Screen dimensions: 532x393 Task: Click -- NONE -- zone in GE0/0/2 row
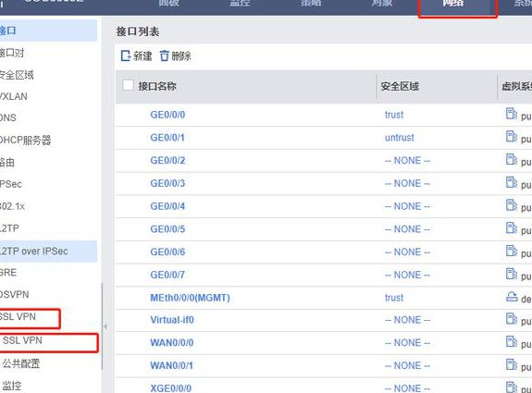(407, 160)
